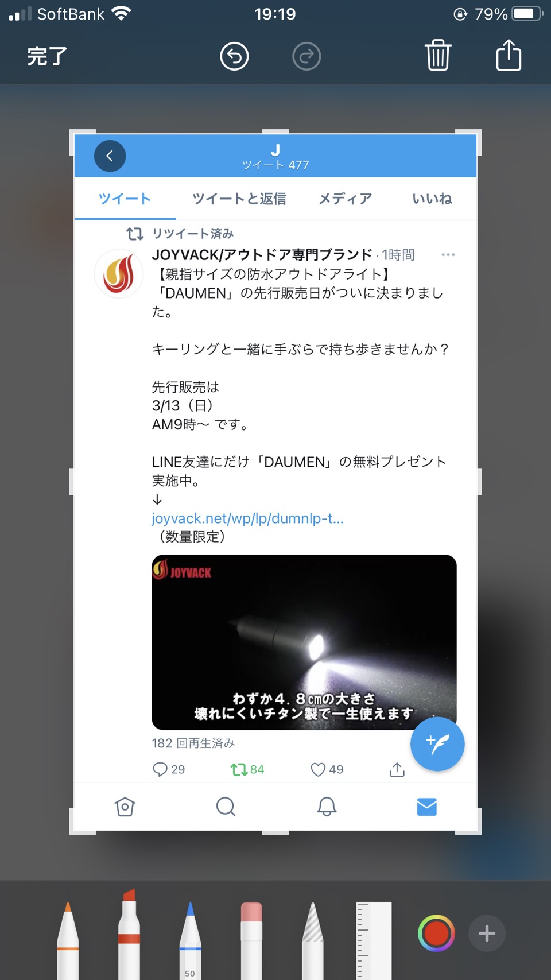Screen dimensions: 551x980
Task: Open the red color picker circle
Action: pyautogui.click(x=436, y=933)
